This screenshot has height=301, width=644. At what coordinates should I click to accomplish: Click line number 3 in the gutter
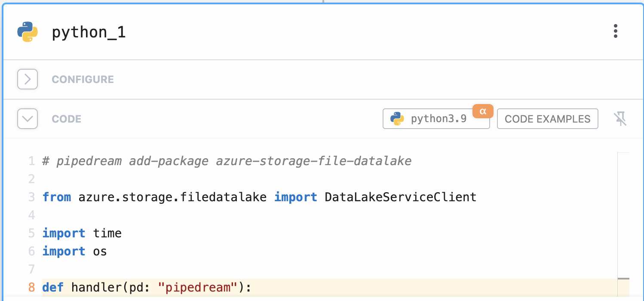(x=31, y=197)
